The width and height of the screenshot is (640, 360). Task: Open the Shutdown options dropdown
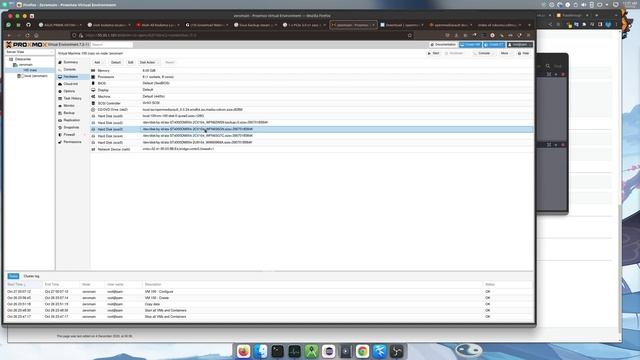point(455,53)
